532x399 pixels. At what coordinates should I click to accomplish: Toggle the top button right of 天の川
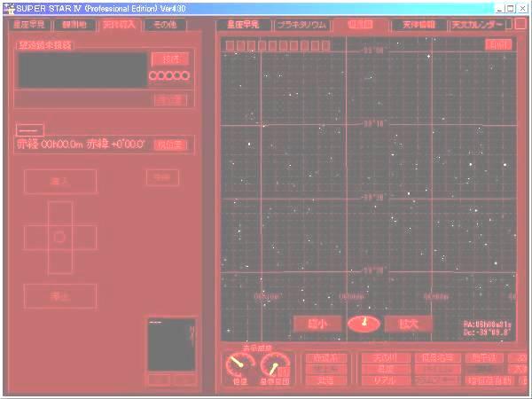point(438,358)
